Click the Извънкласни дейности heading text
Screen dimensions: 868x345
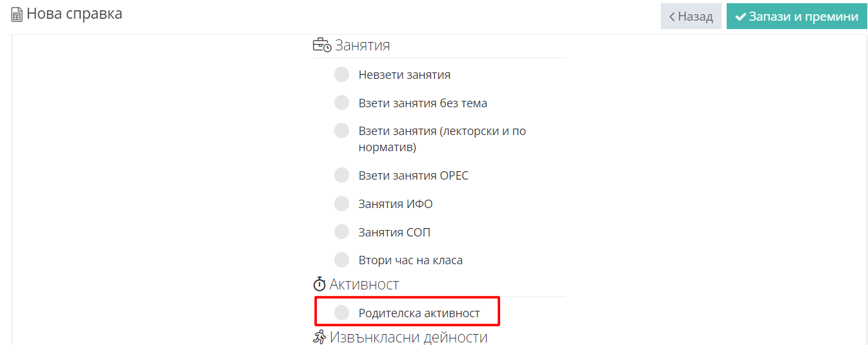pyautogui.click(x=409, y=337)
